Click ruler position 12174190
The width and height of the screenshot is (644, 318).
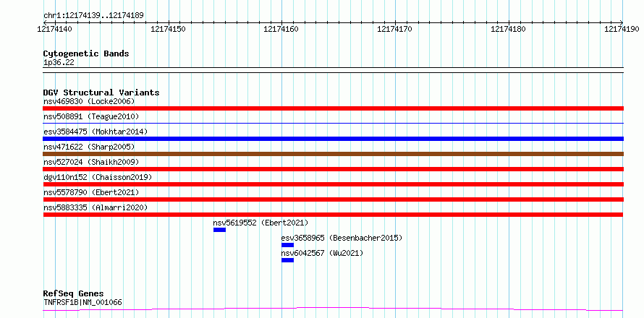click(x=622, y=29)
